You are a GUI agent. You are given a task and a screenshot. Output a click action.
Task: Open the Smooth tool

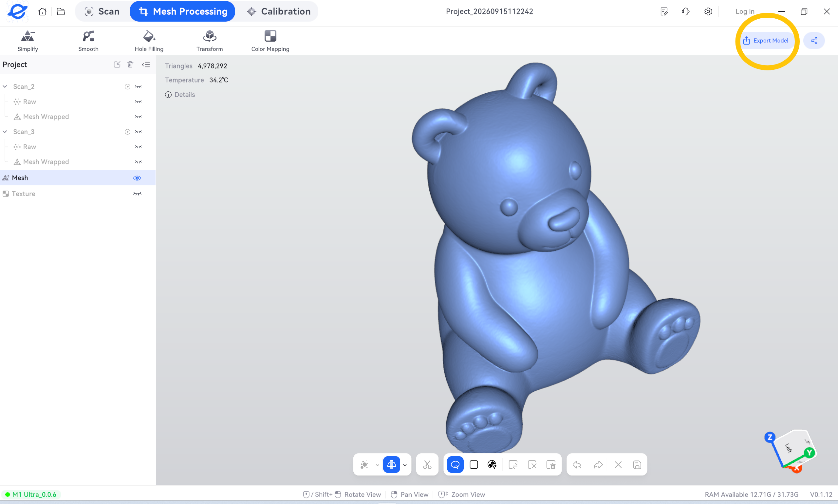(88, 41)
